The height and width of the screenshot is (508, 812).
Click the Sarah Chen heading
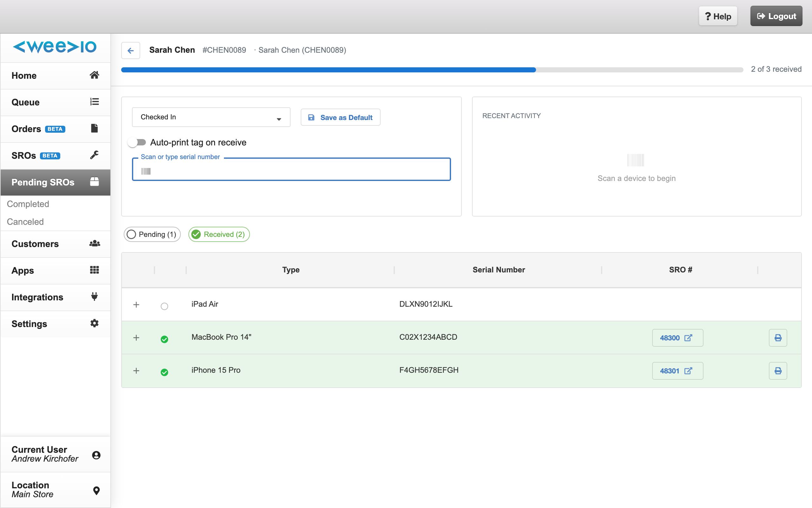pos(172,50)
